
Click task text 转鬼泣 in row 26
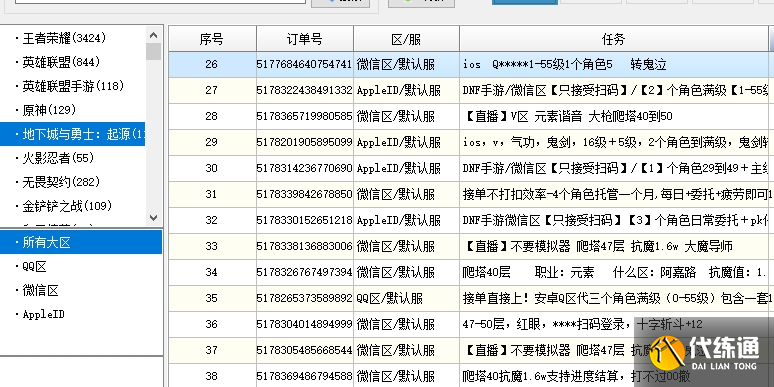tap(648, 64)
